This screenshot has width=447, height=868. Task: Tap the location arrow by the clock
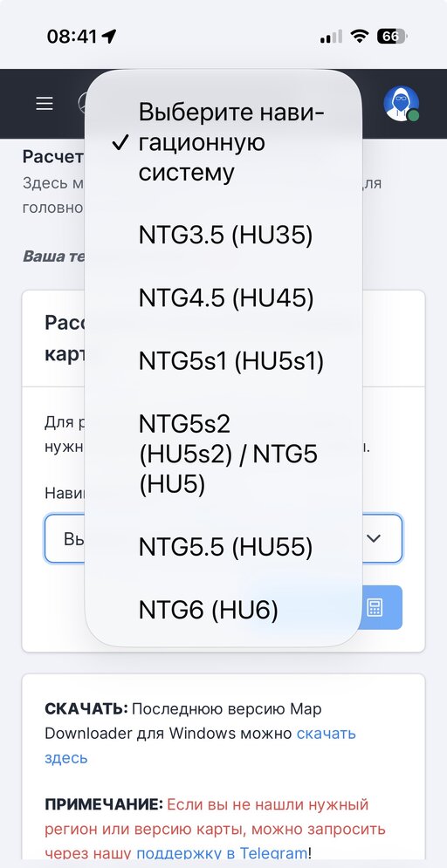coord(109,37)
